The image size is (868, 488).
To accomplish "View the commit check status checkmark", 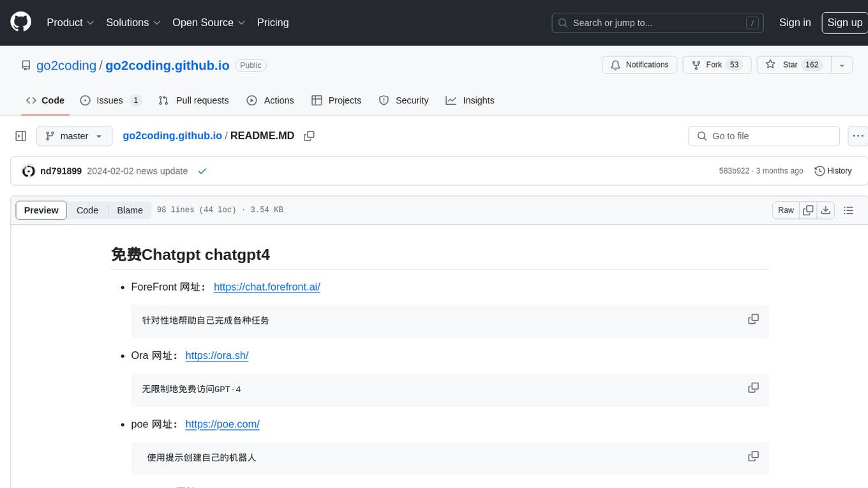I will (x=202, y=171).
